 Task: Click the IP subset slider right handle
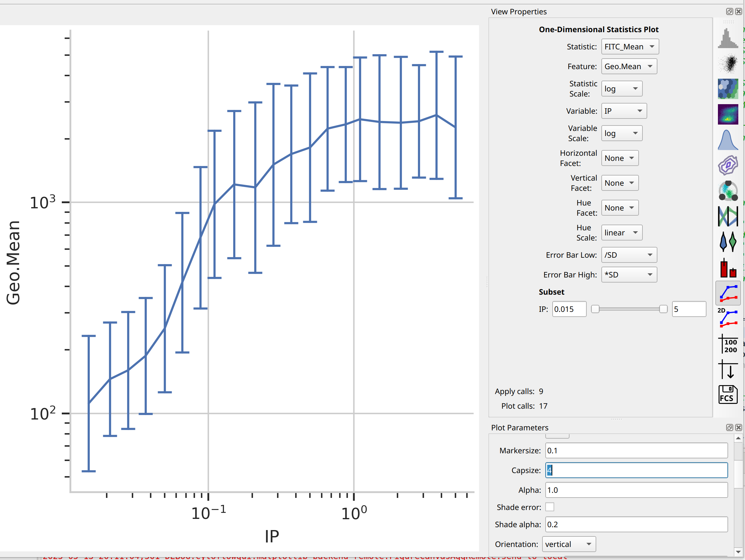(x=663, y=309)
